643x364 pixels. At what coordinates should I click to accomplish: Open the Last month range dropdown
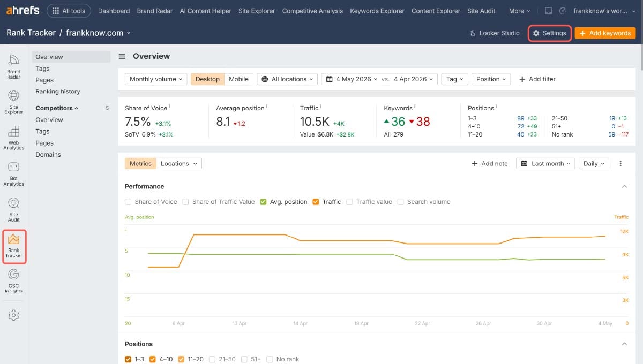(x=546, y=164)
